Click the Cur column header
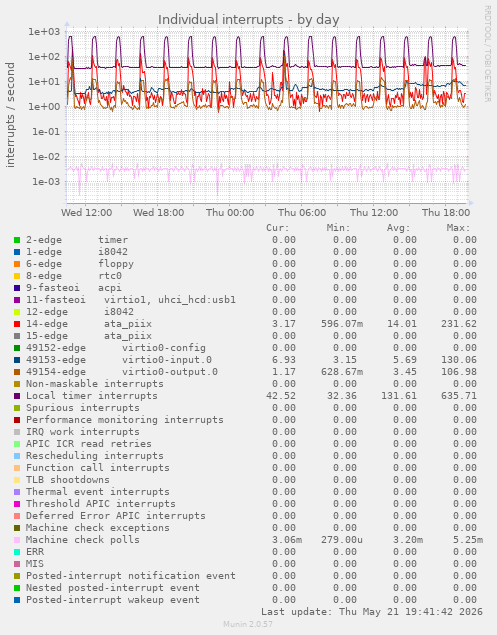 pos(278,228)
